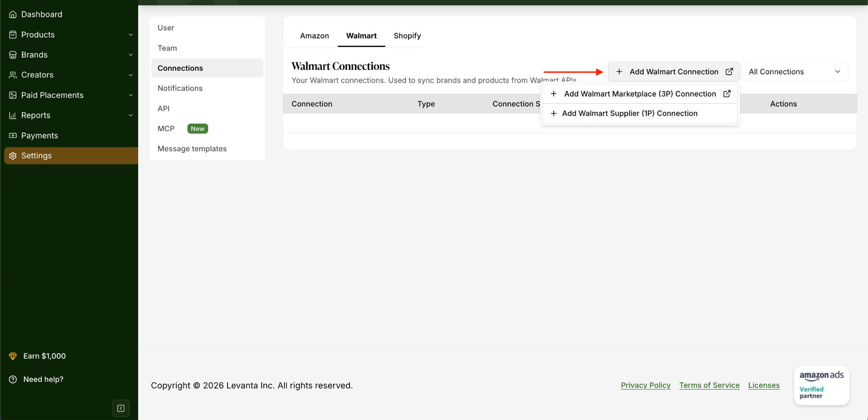Expand the Products submenu chevron
868x420 pixels.
pyautogui.click(x=131, y=35)
